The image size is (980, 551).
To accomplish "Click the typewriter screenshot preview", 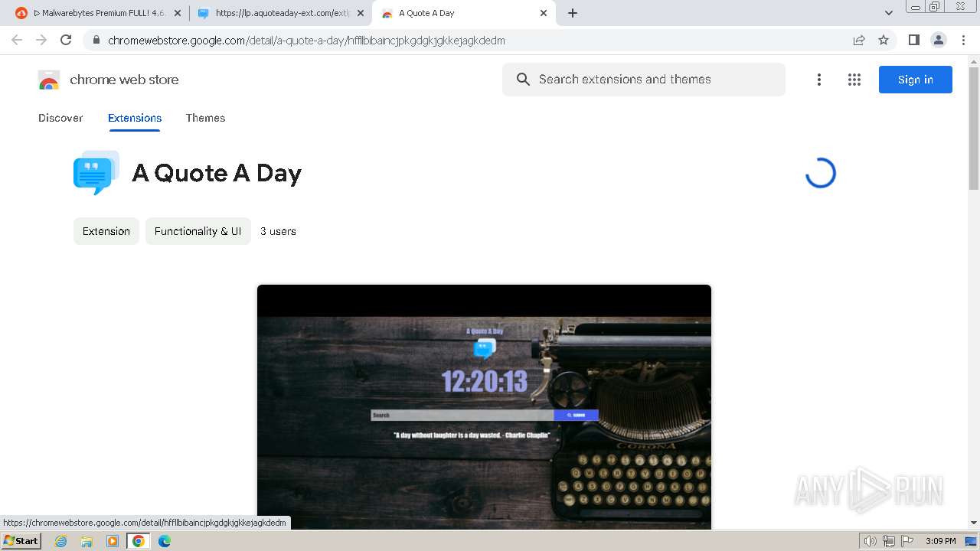I will coord(484,407).
